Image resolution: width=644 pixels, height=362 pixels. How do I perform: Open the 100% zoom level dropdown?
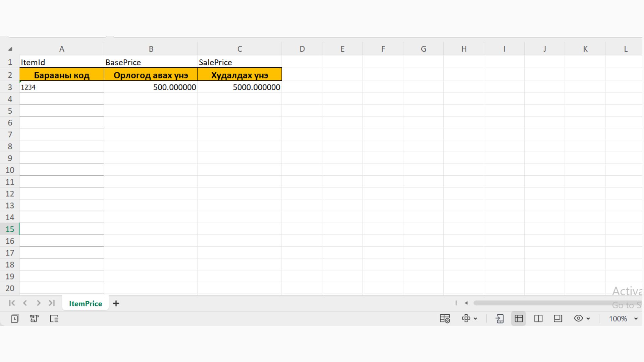(x=636, y=319)
